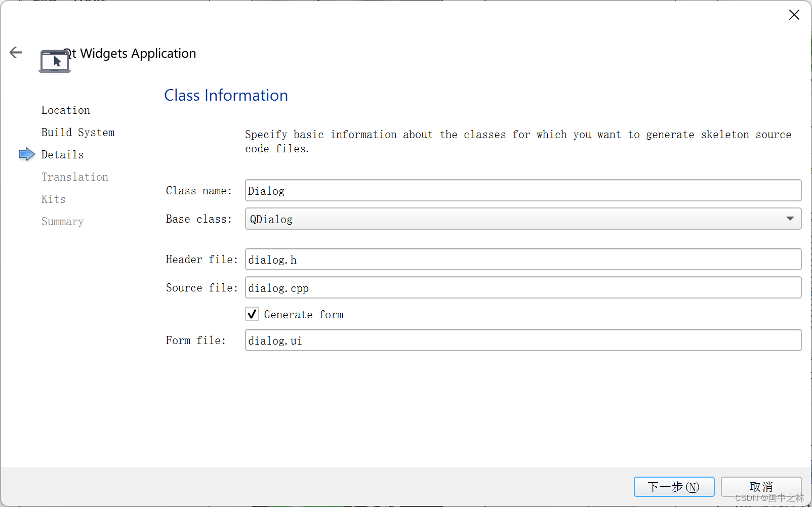The width and height of the screenshot is (812, 507).
Task: Click the Generate form label text
Action: [x=304, y=315]
